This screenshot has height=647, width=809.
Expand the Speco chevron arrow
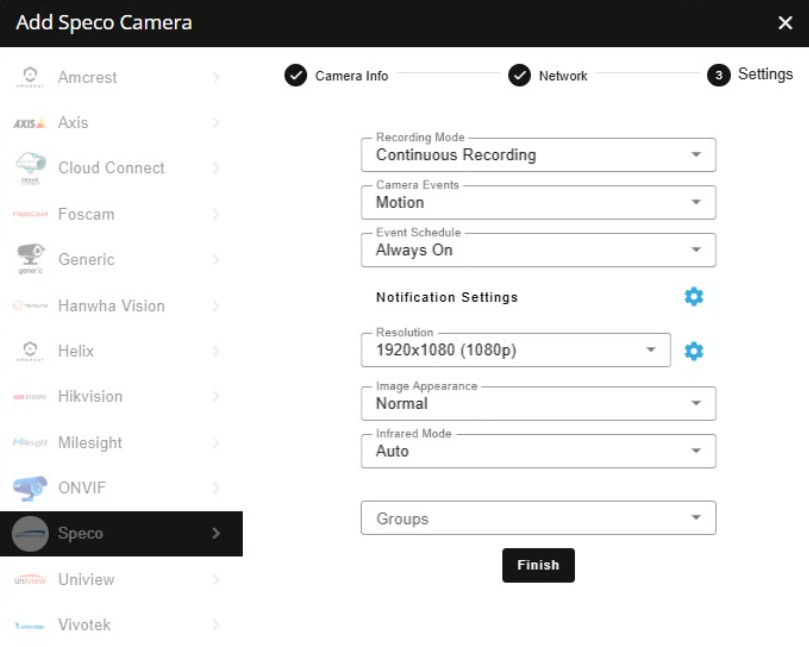[x=216, y=533]
